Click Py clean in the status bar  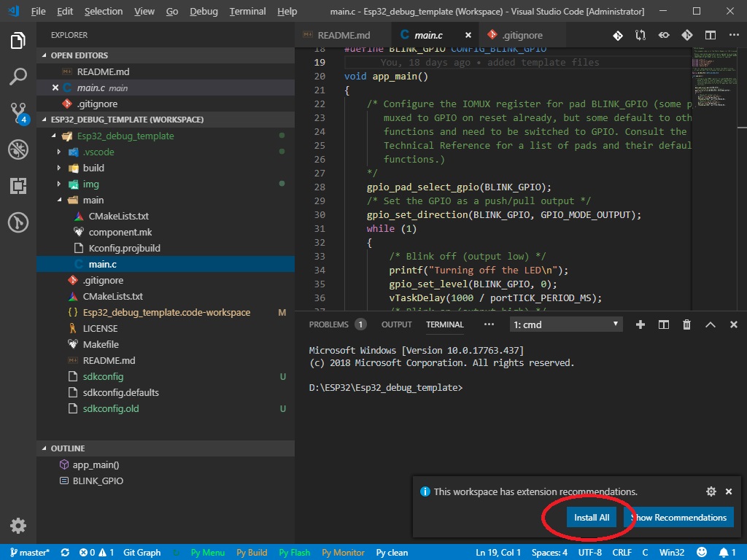pyautogui.click(x=392, y=553)
